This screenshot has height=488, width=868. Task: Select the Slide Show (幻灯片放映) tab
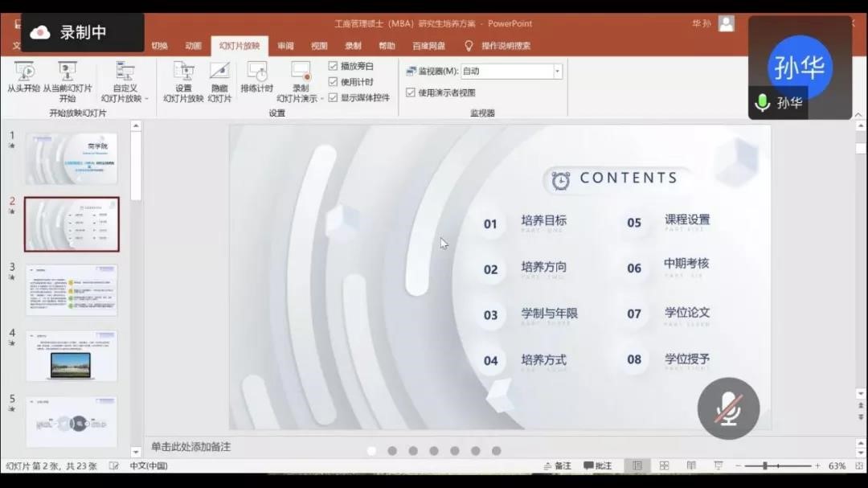coord(240,45)
